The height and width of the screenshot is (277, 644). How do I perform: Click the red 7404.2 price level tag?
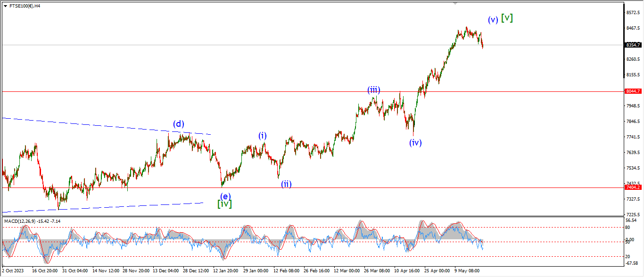tap(633, 187)
